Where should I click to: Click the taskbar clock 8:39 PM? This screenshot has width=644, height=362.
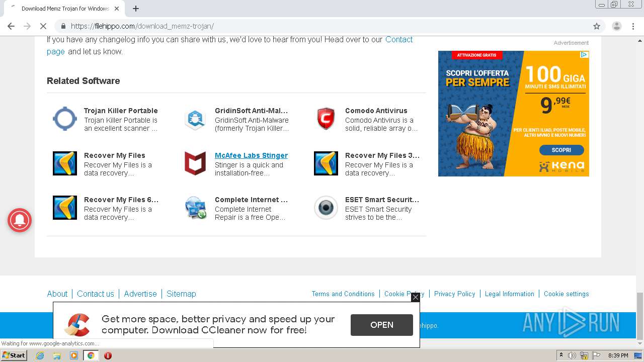(x=618, y=355)
